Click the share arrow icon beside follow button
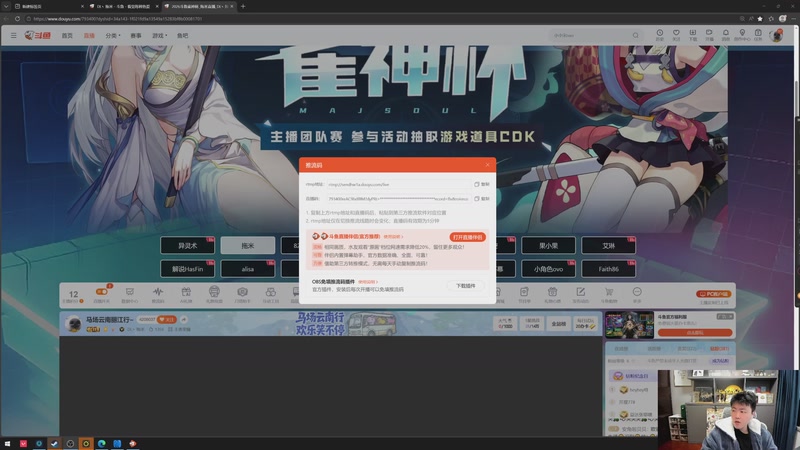The image size is (800, 450). coord(184,319)
